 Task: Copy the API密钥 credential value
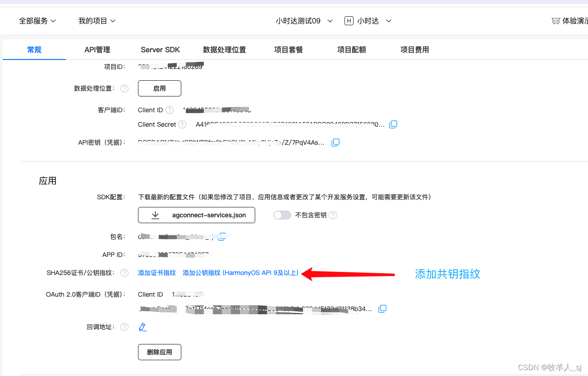coord(335,142)
